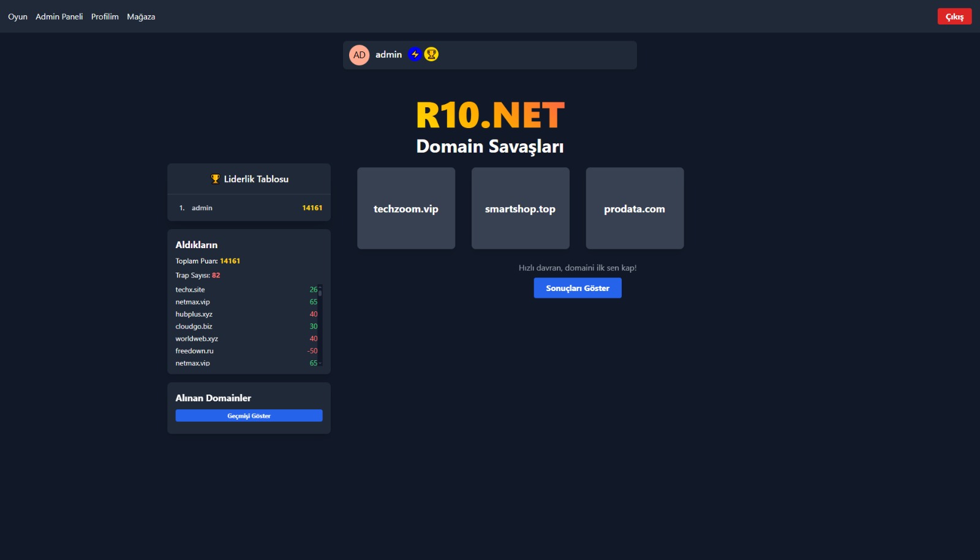
Task: Pick the smartshop.top domain card
Action: 521,208
